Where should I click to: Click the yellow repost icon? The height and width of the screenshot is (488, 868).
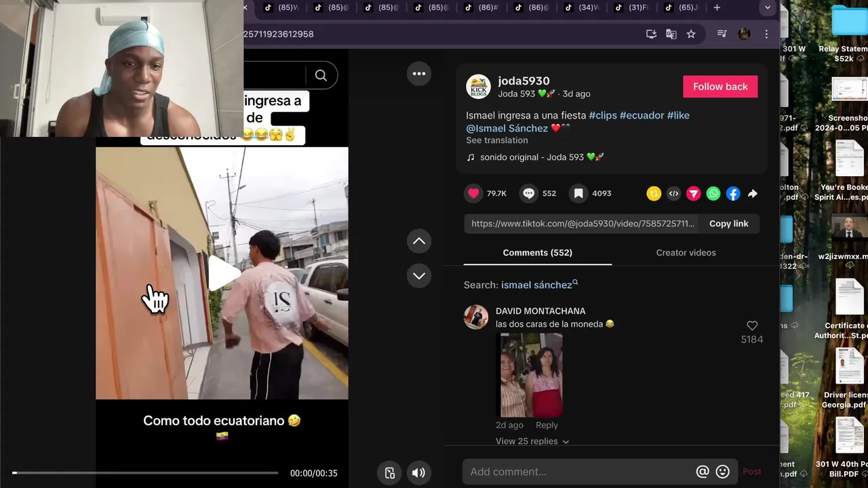tap(654, 194)
